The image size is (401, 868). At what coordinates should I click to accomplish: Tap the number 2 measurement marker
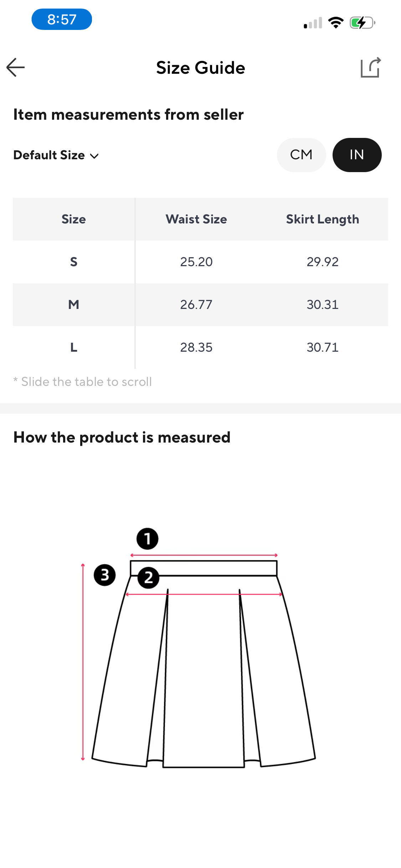tap(148, 578)
